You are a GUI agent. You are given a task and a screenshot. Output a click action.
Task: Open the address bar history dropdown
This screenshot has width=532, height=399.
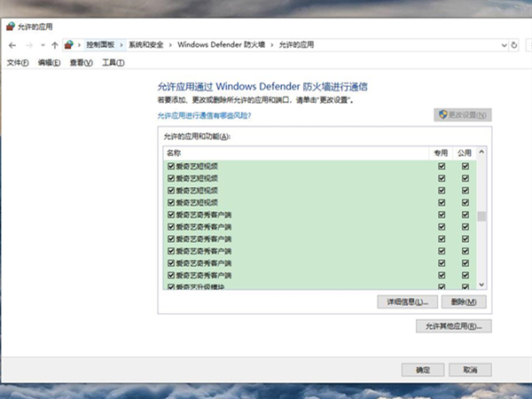click(502, 44)
